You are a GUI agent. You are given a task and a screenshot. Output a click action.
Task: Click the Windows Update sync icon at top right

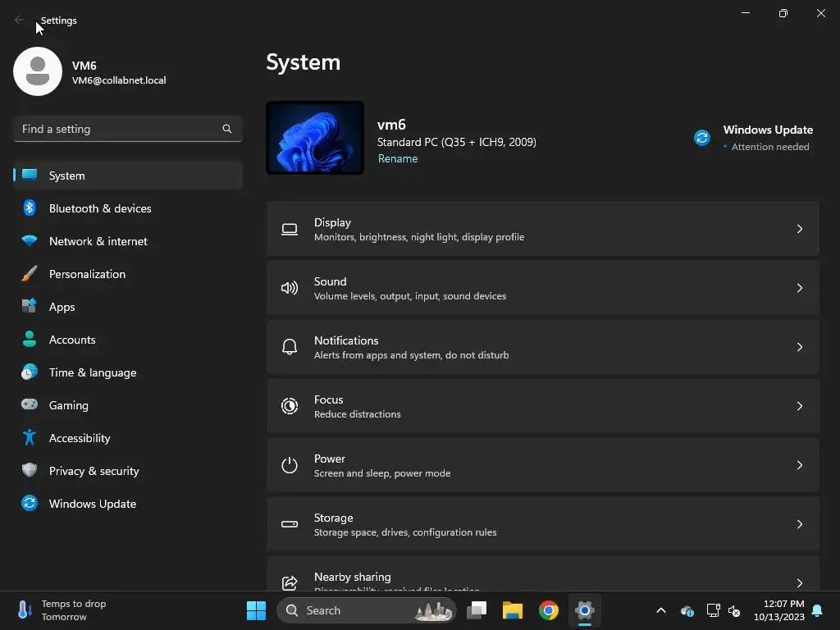pos(702,138)
